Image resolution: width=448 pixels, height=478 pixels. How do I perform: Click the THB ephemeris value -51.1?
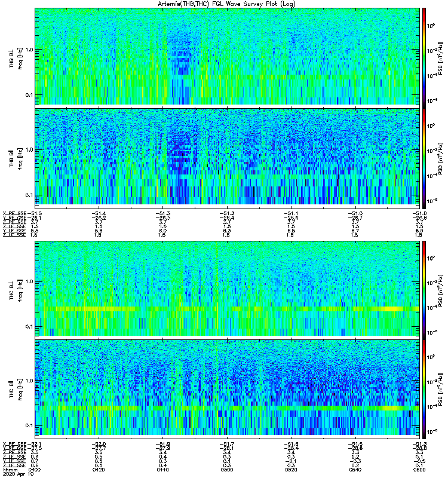pyautogui.click(x=291, y=213)
